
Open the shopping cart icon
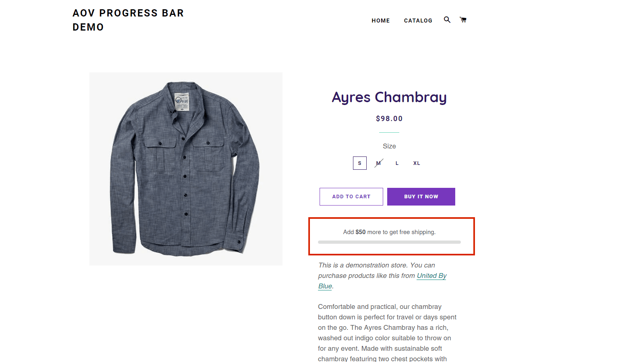point(463,20)
